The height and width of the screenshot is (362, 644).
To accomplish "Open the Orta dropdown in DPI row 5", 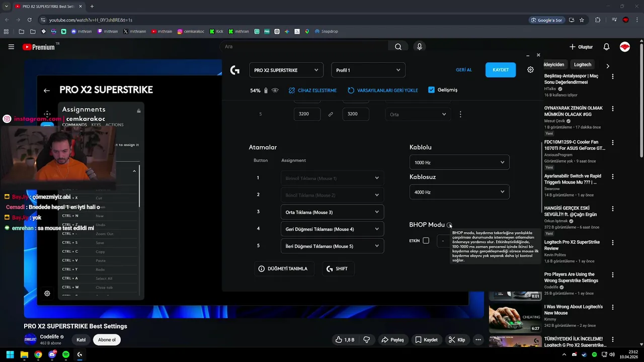I will point(418,114).
